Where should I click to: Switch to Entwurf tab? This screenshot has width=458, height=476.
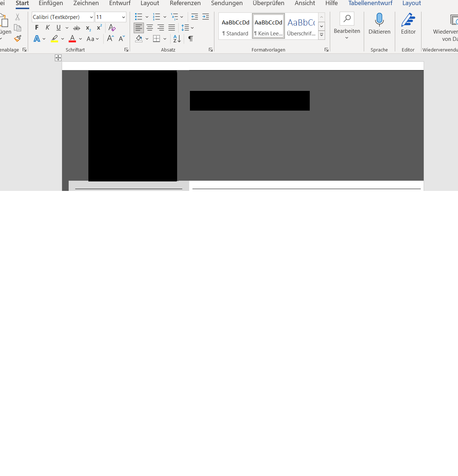tap(120, 3)
